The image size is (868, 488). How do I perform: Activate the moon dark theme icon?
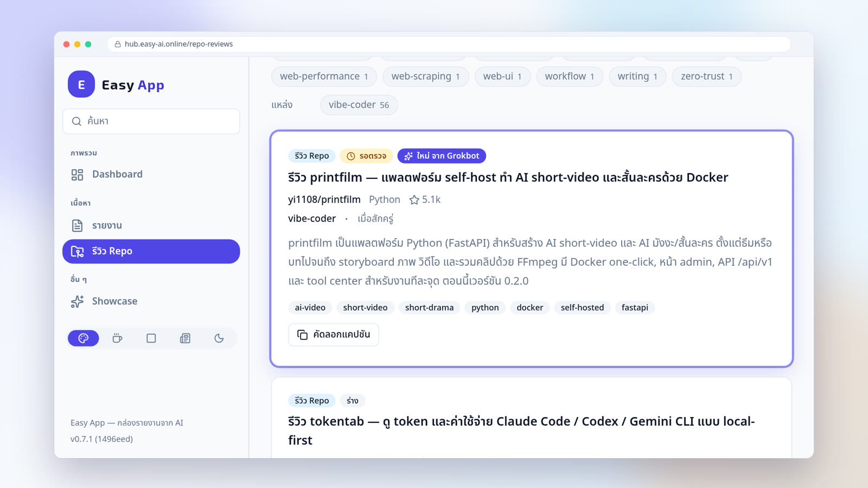click(219, 338)
